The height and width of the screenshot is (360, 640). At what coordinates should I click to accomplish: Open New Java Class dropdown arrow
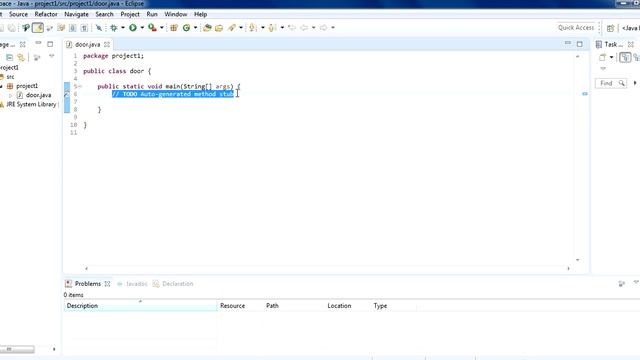coord(195,28)
